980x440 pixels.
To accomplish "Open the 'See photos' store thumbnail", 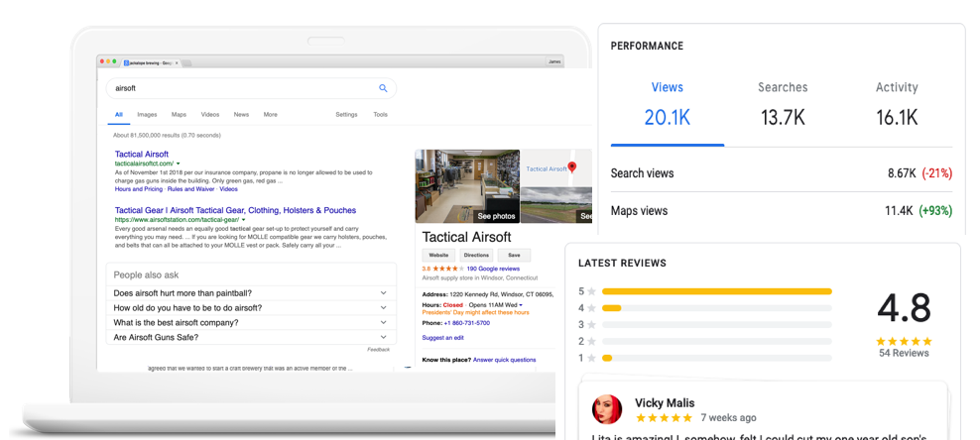I will click(x=467, y=186).
